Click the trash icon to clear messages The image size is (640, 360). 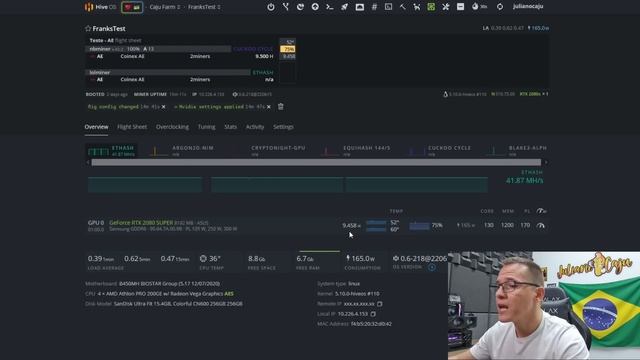pyautogui.click(x=281, y=107)
